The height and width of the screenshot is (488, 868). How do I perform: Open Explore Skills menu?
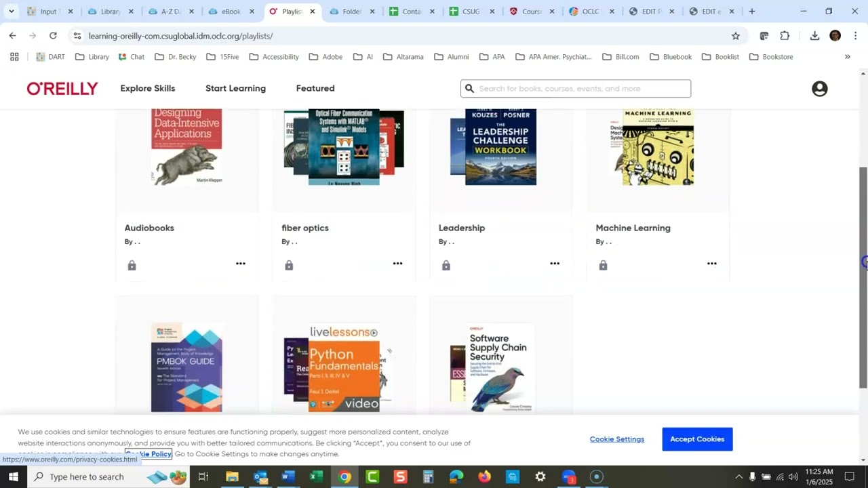pos(148,89)
